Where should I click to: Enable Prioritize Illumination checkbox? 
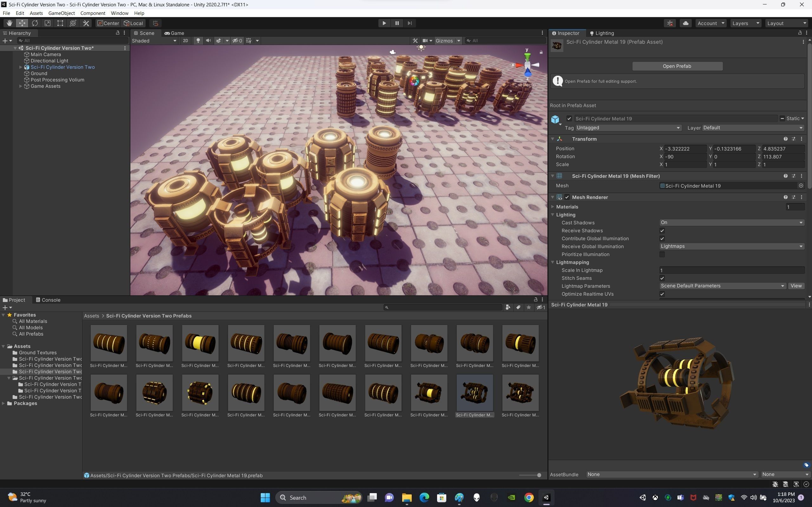(x=662, y=254)
